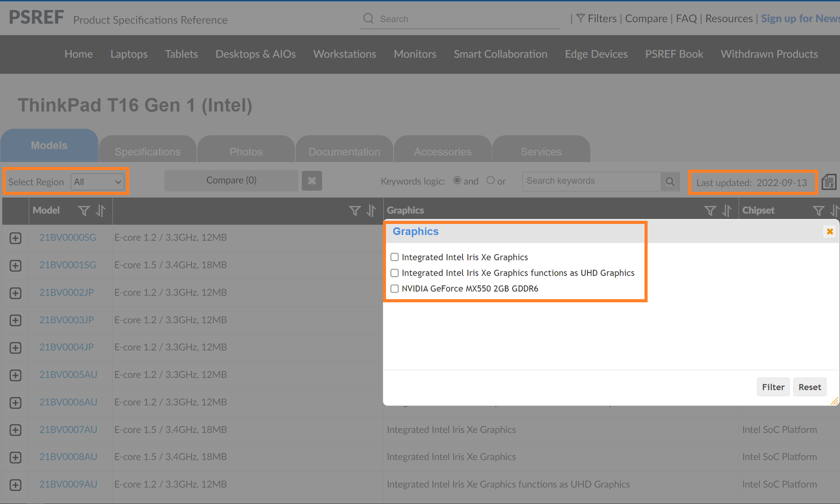Clear compare list with the X button
Screen dimensions: 840x504
(311, 181)
